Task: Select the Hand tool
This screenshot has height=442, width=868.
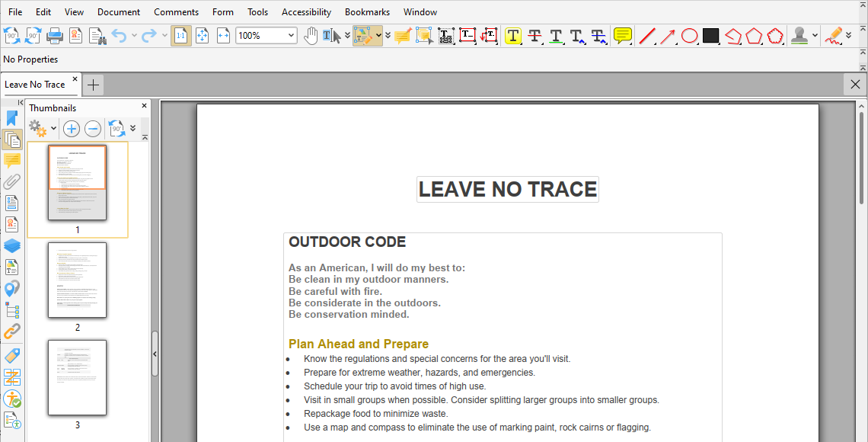Action: (311, 36)
